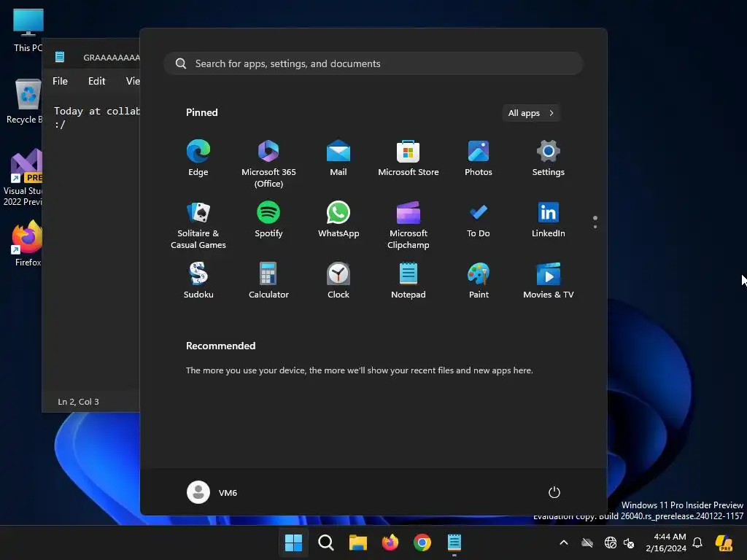Open the Clock app
The height and width of the screenshot is (560, 747).
(338, 281)
